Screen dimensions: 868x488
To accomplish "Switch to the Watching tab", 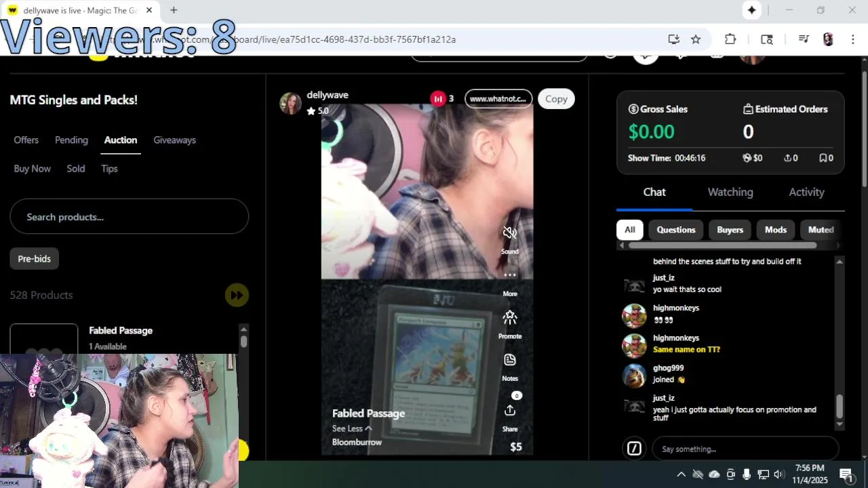I will point(730,192).
